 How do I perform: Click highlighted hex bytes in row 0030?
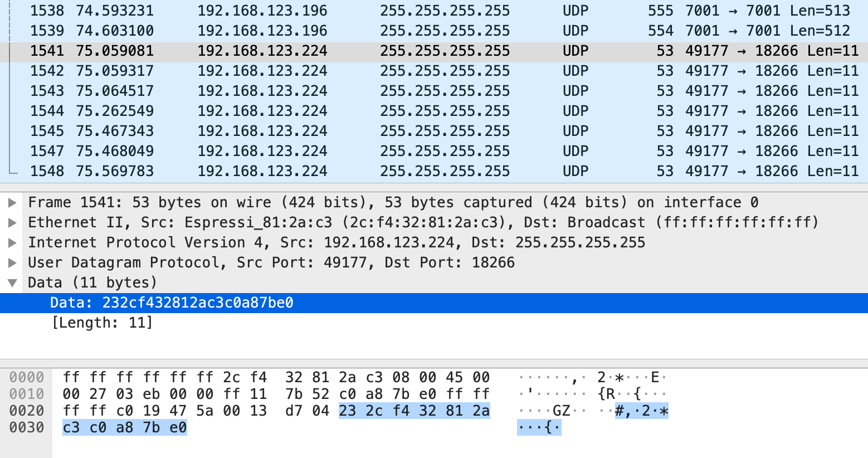(125, 427)
